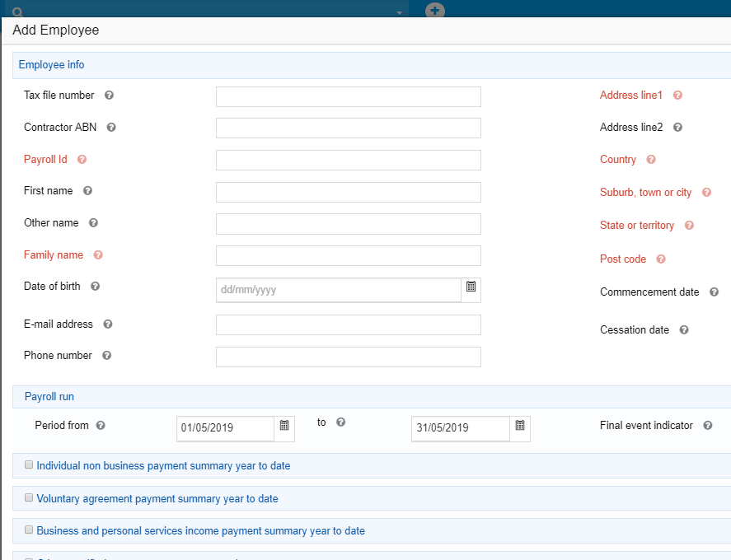Click the Phone number input field
Screen dimensions: 731x560
coord(348,357)
